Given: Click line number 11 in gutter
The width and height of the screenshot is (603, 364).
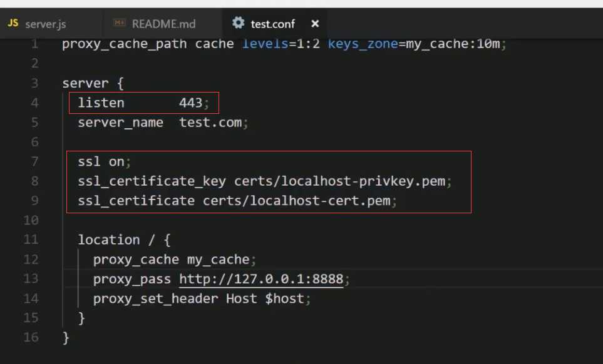Looking at the screenshot, I should coord(31,240).
